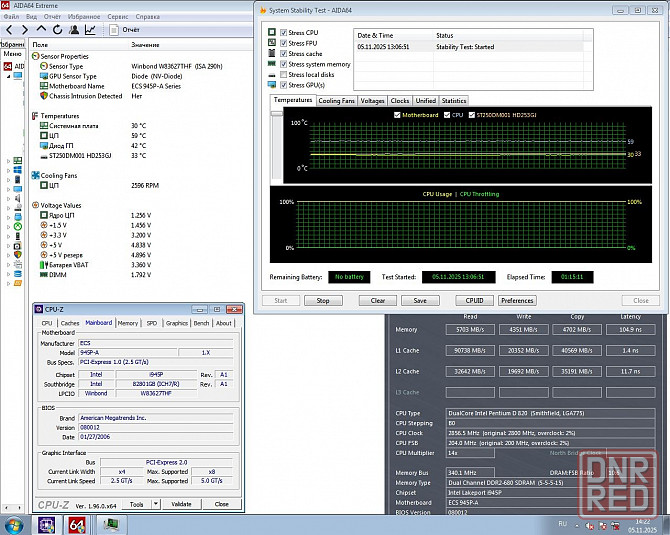Expand the first collapsed tree item in the AIDA64 sidebar
This screenshot has height=535, width=670.
[x=7, y=160]
